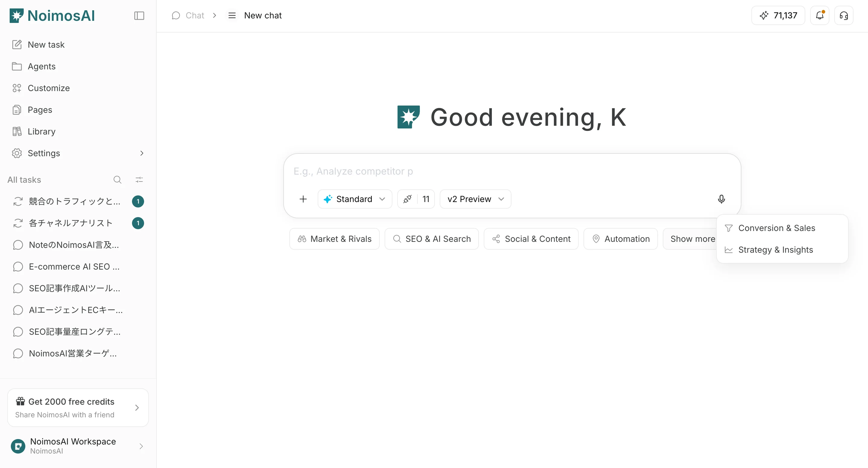Open notifications bell icon
The width and height of the screenshot is (868, 468).
820,15
